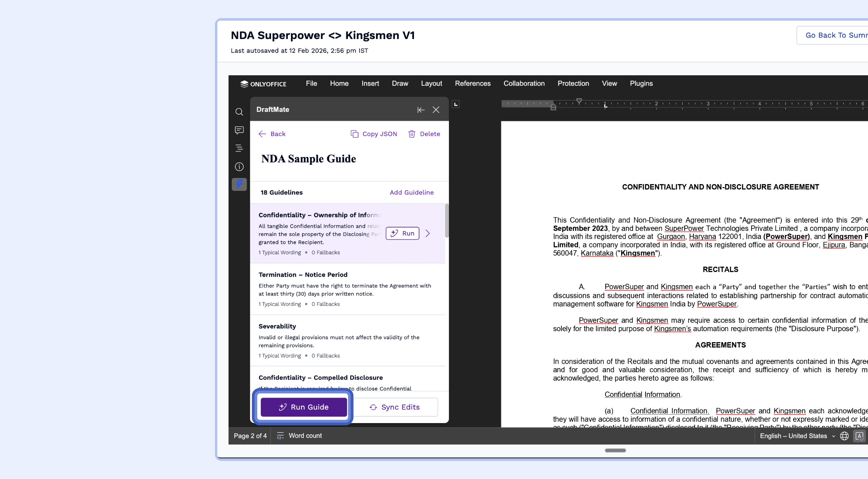Click the guidelines list scrollbar
The width and height of the screenshot is (868, 479).
[x=447, y=221]
